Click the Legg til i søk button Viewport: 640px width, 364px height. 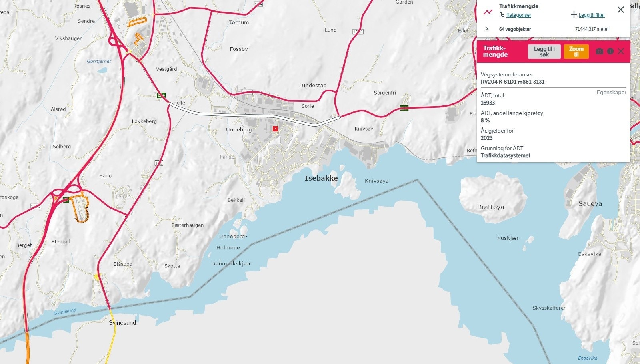pos(544,52)
